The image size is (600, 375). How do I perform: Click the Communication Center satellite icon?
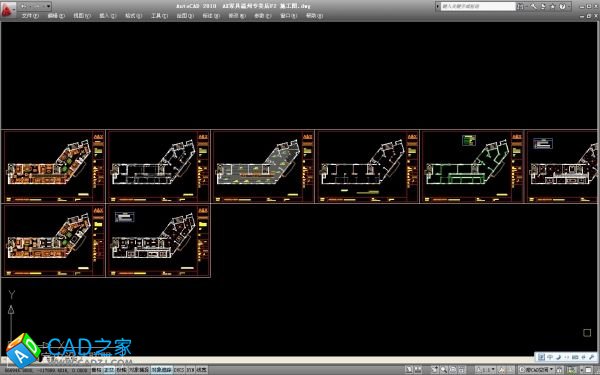coord(543,7)
